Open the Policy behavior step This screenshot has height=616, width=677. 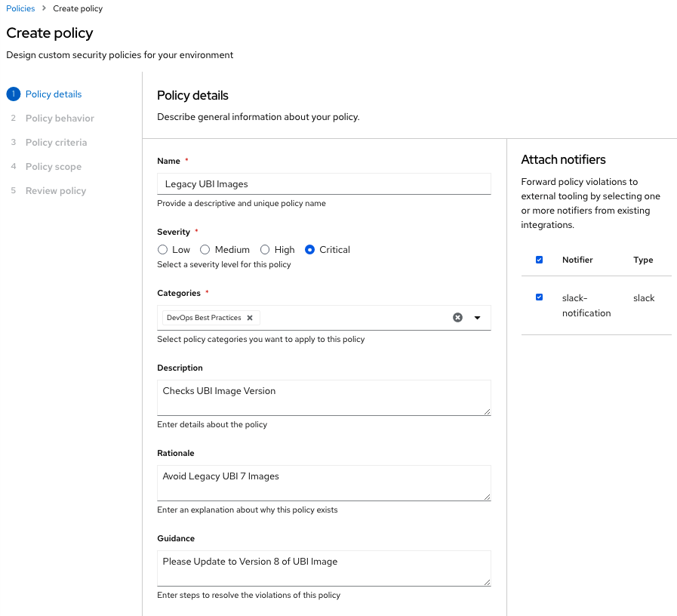[60, 119]
